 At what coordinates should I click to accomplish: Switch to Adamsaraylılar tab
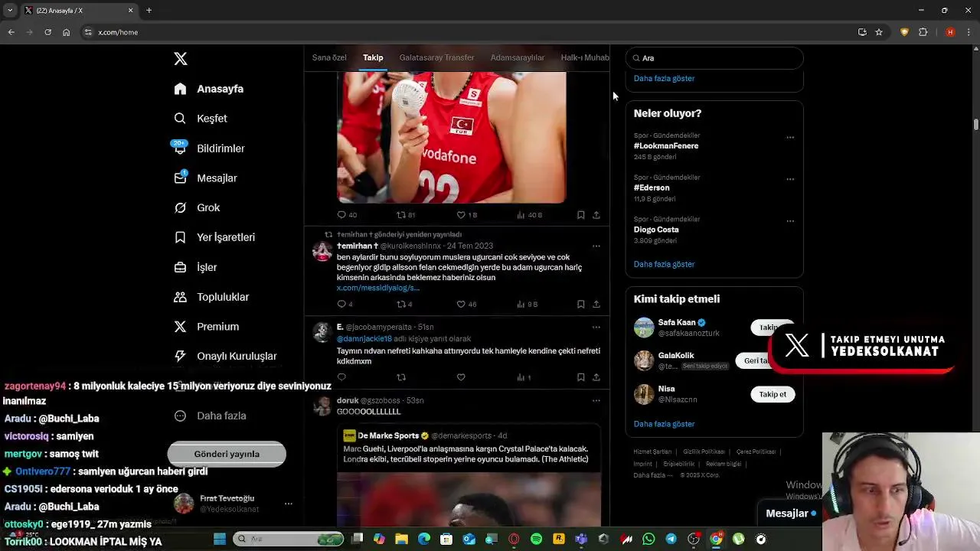pyautogui.click(x=518, y=57)
